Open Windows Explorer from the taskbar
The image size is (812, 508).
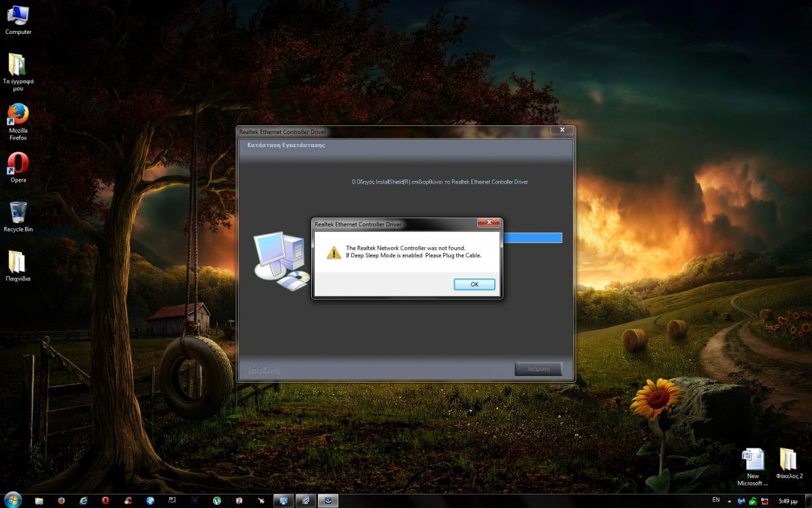coord(39,501)
